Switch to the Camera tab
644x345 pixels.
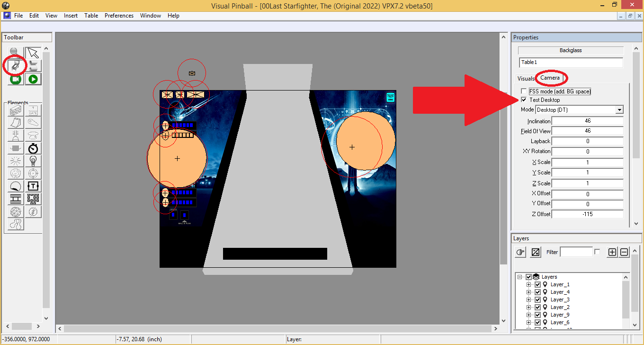(550, 78)
